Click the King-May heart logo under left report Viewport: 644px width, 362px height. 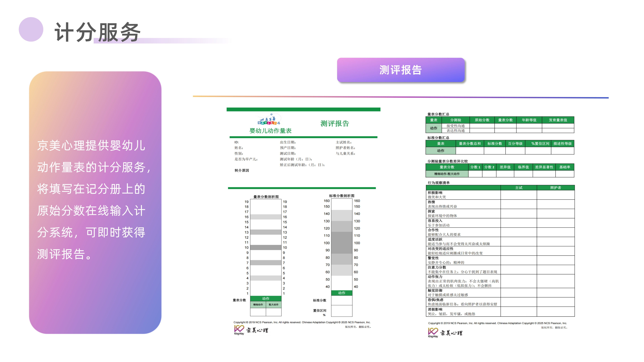pyautogui.click(x=239, y=329)
